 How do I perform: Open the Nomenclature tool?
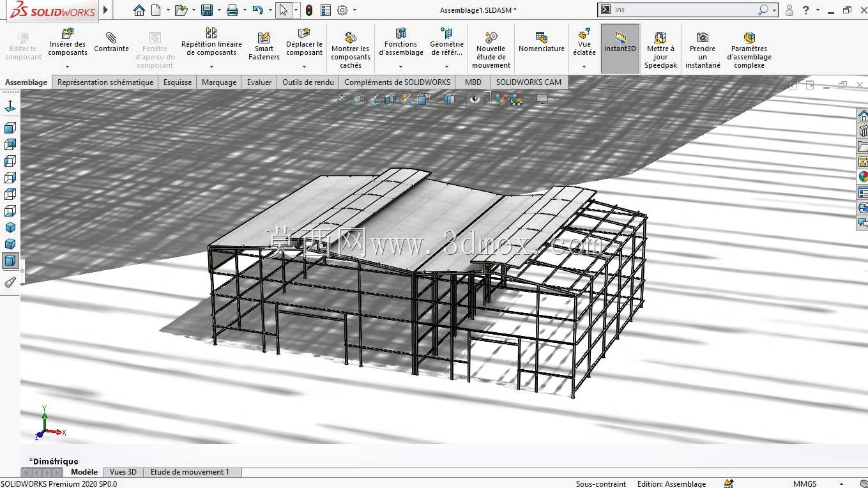pos(542,42)
